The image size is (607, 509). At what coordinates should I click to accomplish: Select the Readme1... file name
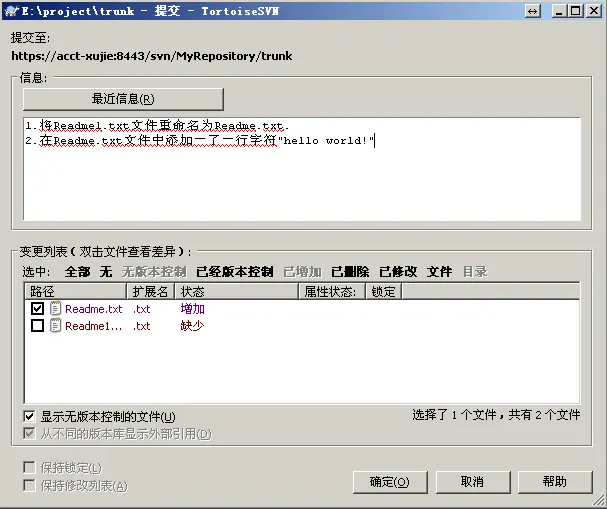(94, 326)
